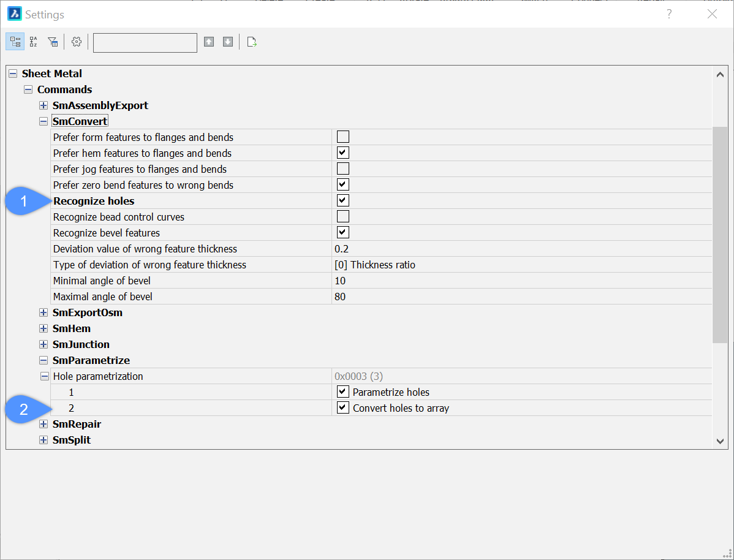Click the filter settings icon

click(x=53, y=42)
